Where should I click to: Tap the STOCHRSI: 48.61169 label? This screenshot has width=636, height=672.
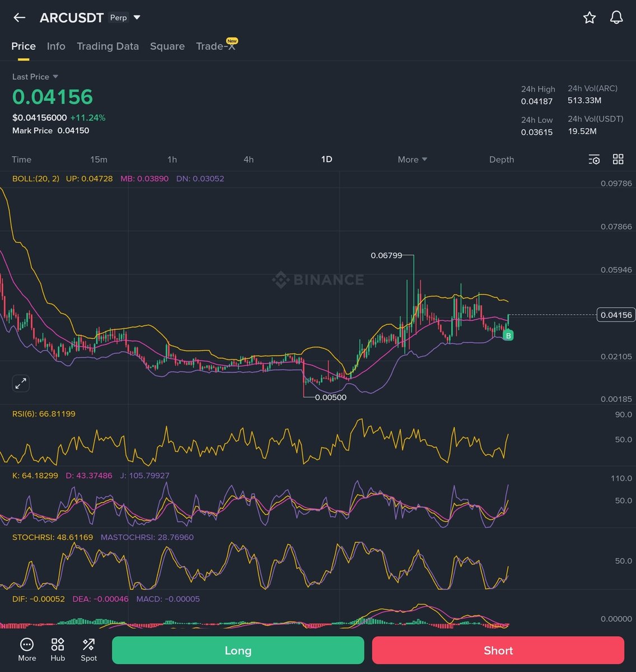coord(53,537)
